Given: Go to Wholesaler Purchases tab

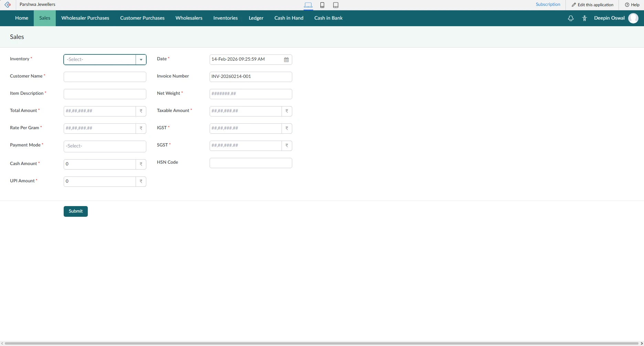Looking at the screenshot, I should [x=85, y=18].
